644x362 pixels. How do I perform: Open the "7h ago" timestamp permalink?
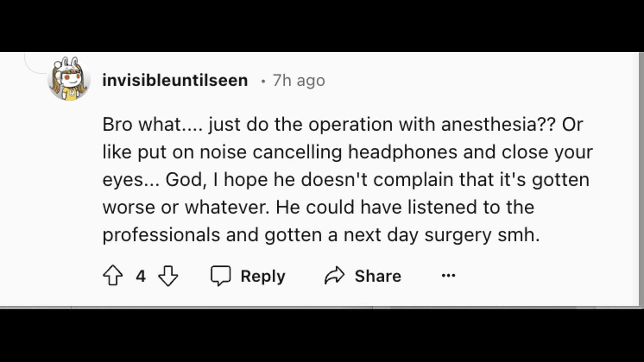(x=299, y=80)
